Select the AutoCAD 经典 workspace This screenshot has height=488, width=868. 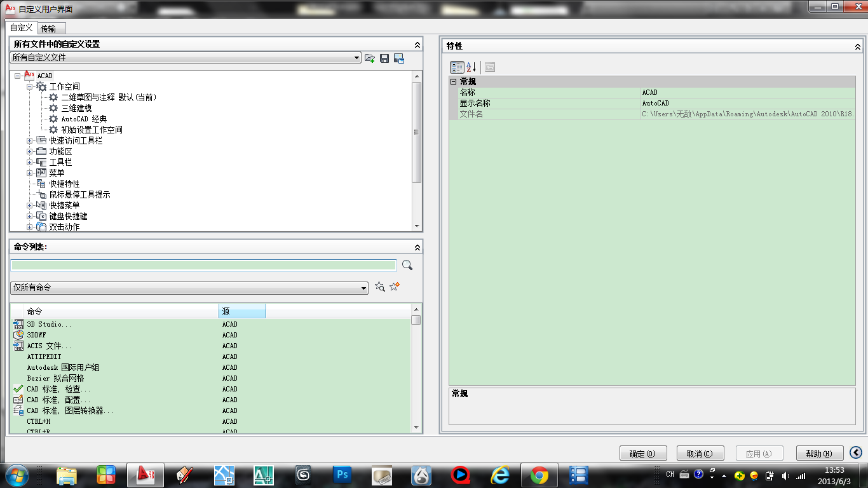tap(84, 119)
